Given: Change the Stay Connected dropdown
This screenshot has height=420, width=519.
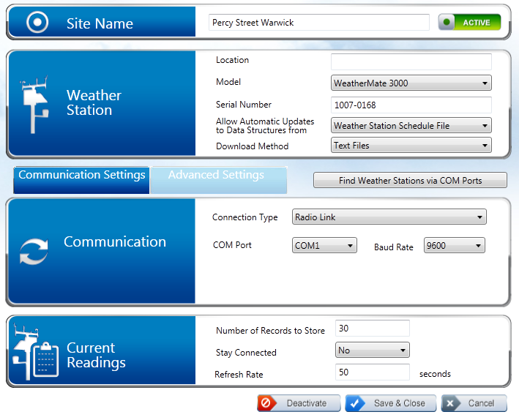Looking at the screenshot, I should point(372,350).
